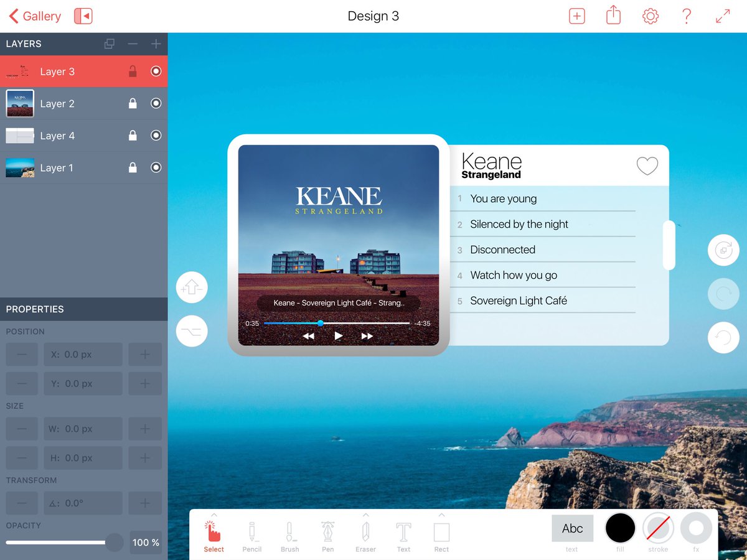Click the H size field
Screen dimensions: 747x560
pos(83,458)
